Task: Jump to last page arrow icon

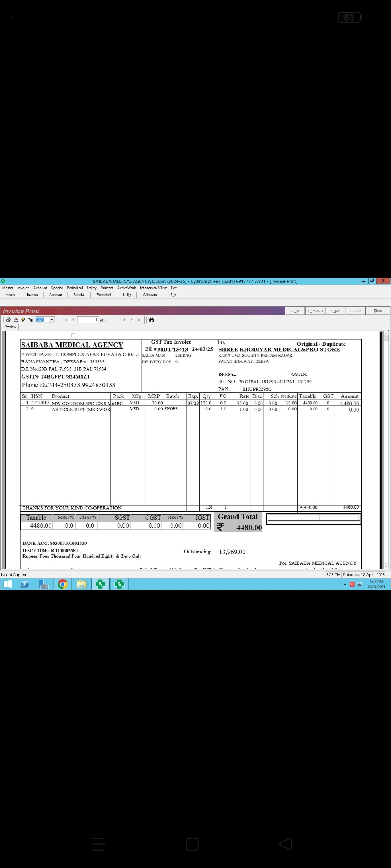Action: [132, 320]
